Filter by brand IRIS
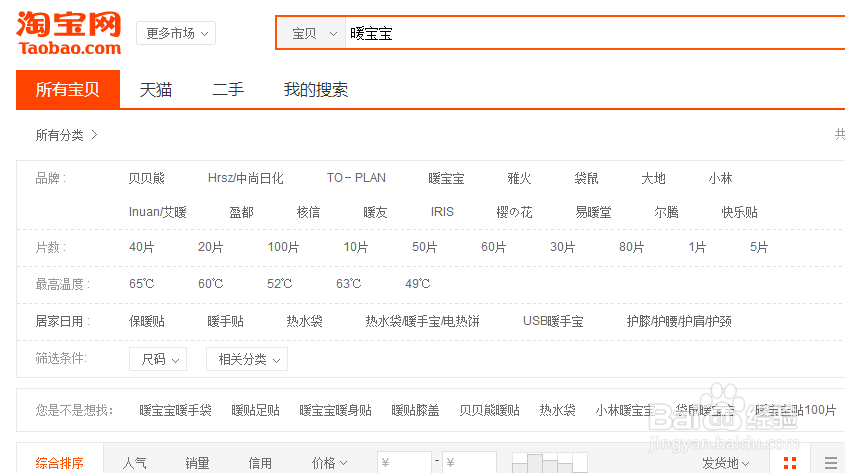 [x=442, y=212]
